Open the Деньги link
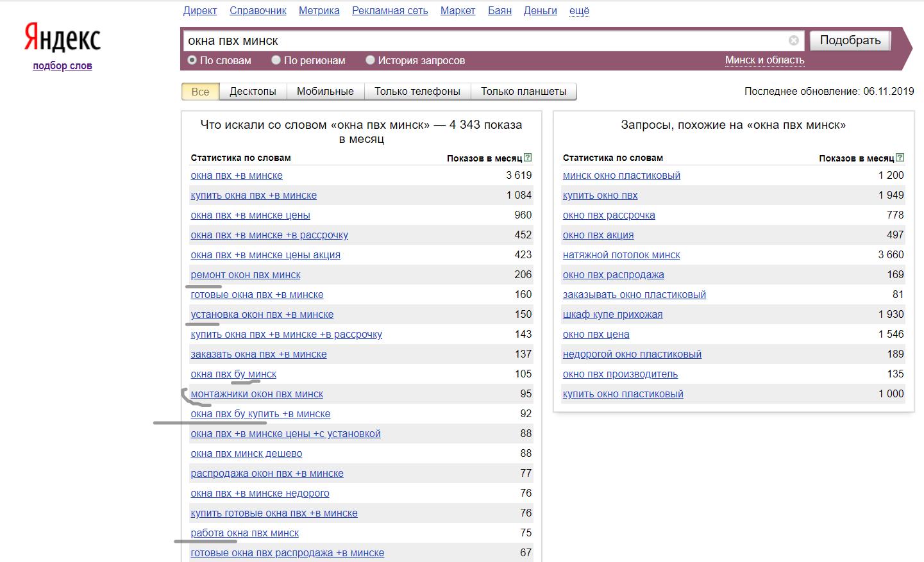This screenshot has width=924, height=562. tap(541, 10)
